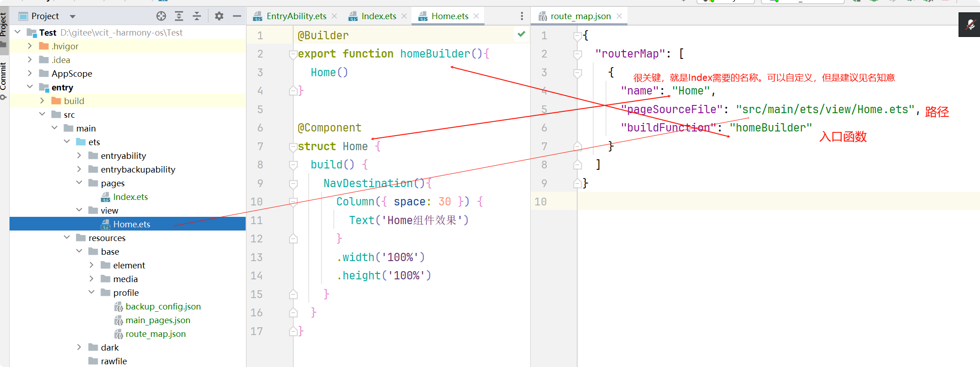The width and height of the screenshot is (980, 367).
Task: Open Project panel settings gear
Action: click(219, 16)
